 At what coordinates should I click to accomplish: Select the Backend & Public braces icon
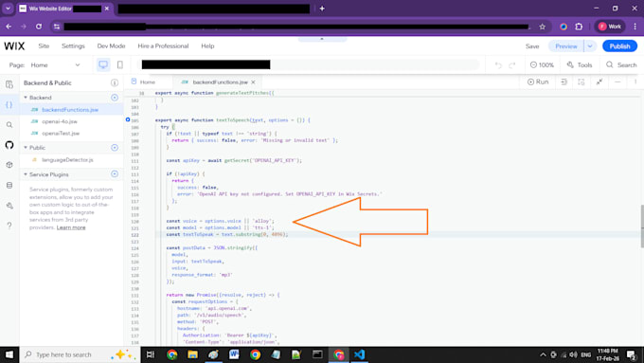tap(9, 104)
